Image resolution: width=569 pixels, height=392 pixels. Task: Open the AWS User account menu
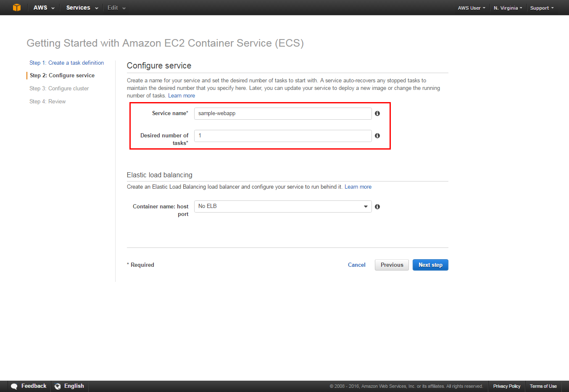click(472, 8)
